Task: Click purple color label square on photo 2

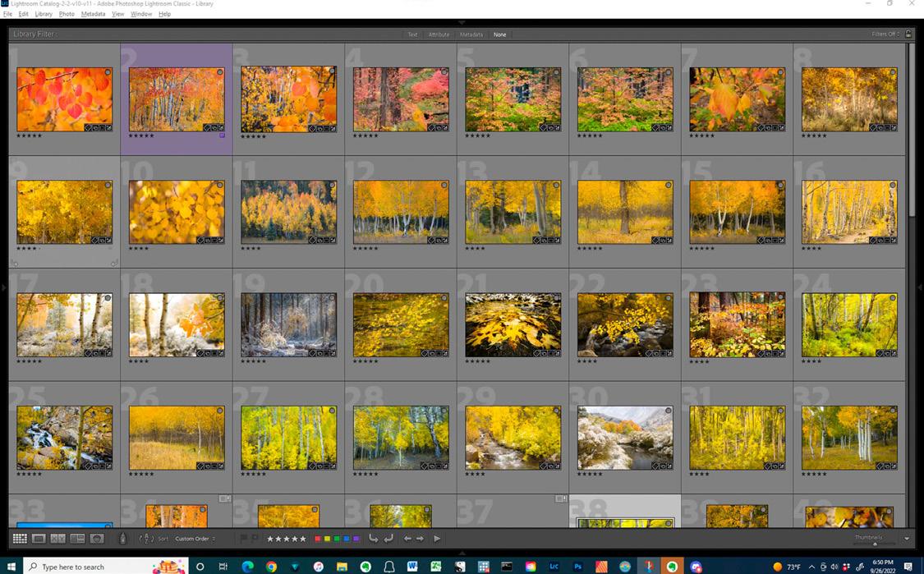Action: pyautogui.click(x=222, y=135)
